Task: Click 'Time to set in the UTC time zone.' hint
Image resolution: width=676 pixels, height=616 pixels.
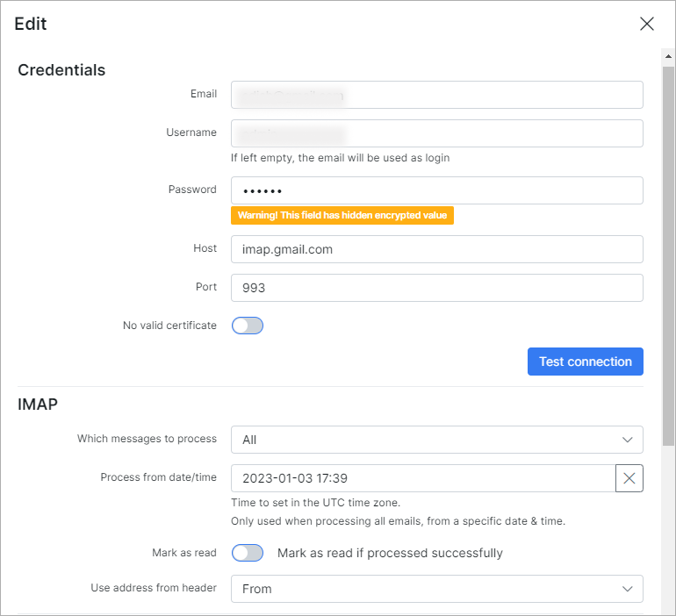Action: (315, 503)
